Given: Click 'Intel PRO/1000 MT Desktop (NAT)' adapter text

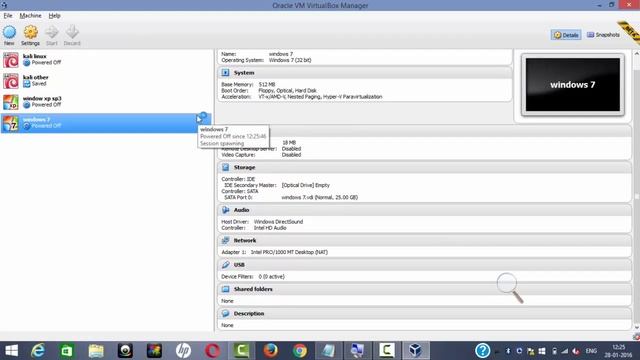Looking at the screenshot, I should tap(289, 252).
